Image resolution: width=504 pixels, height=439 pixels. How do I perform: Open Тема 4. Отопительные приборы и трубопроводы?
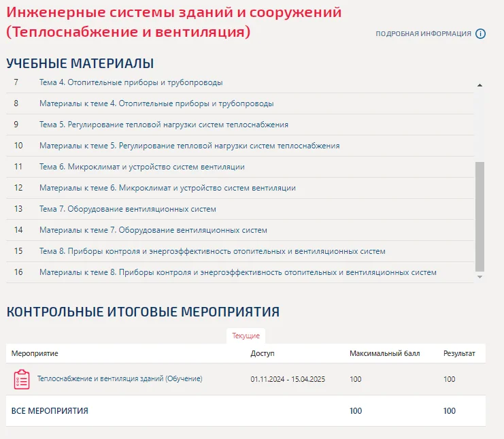pos(131,82)
